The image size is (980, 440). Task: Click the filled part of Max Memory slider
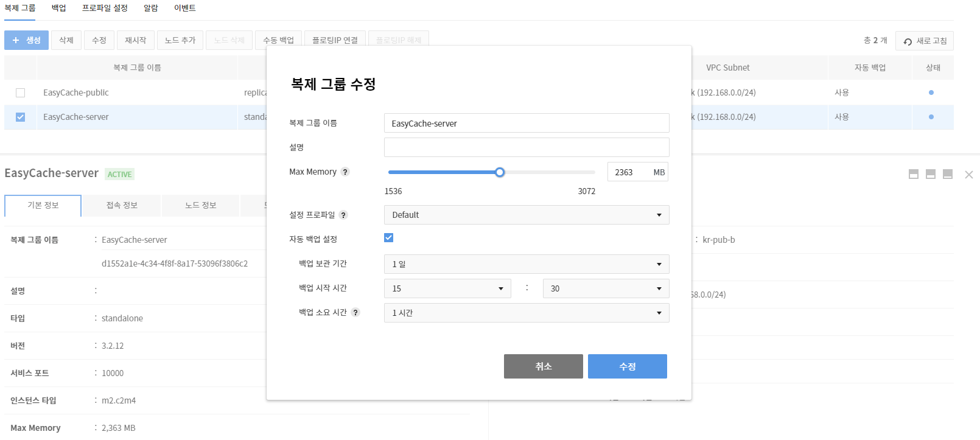pos(441,172)
